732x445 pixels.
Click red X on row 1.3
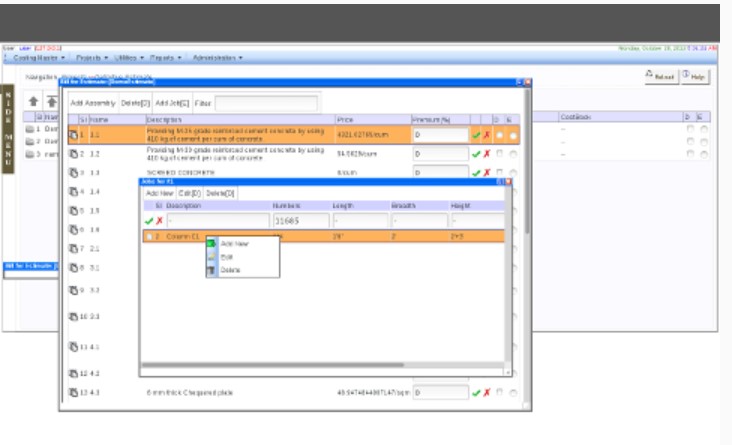[x=486, y=173]
